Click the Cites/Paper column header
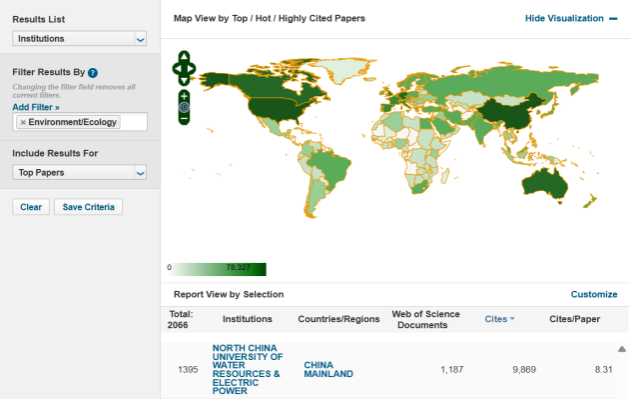630x400 pixels. pyautogui.click(x=574, y=319)
